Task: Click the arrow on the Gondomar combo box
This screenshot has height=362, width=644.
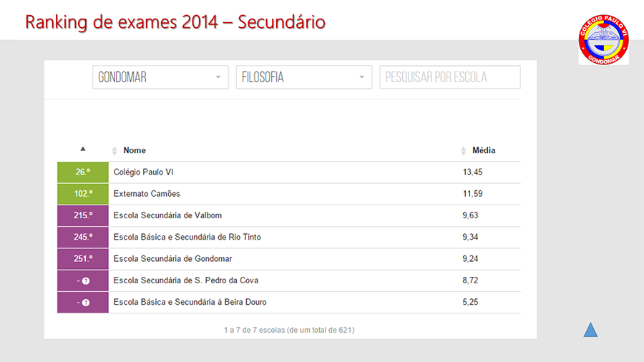Action: pos(218,77)
